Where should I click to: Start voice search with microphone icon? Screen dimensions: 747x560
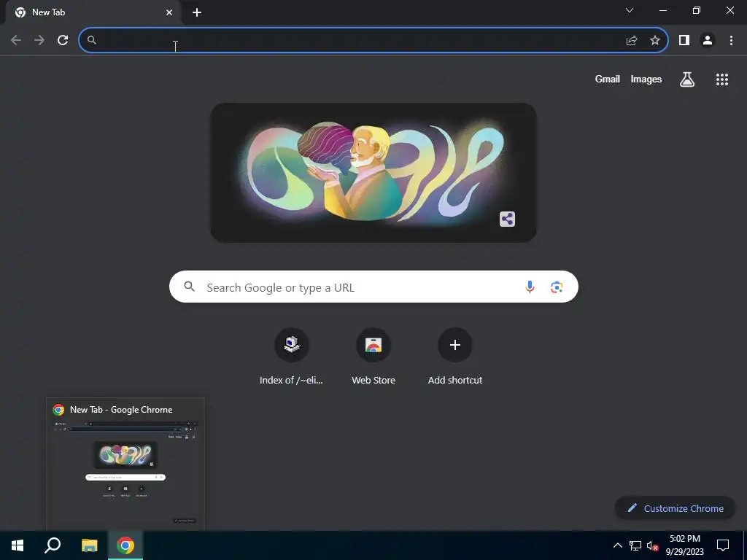click(530, 287)
